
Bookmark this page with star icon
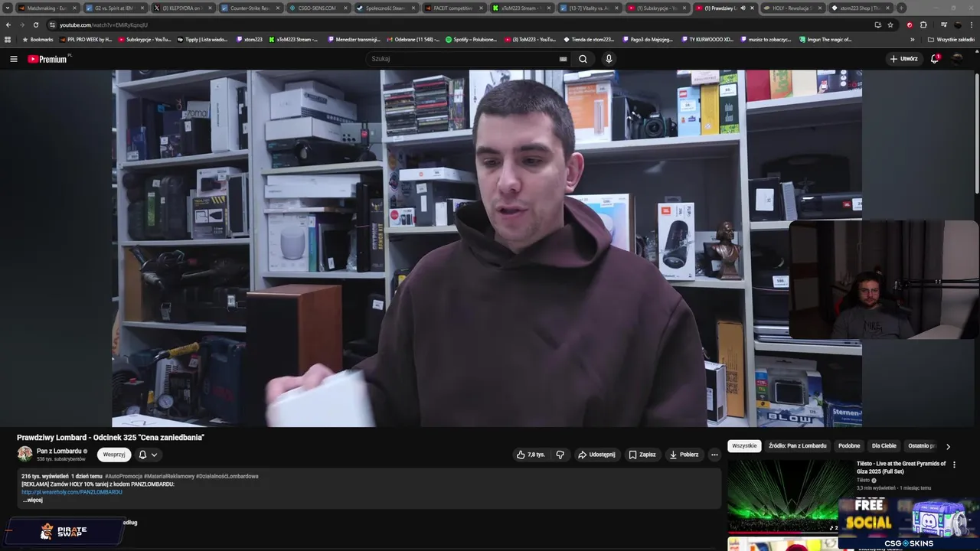point(890,24)
